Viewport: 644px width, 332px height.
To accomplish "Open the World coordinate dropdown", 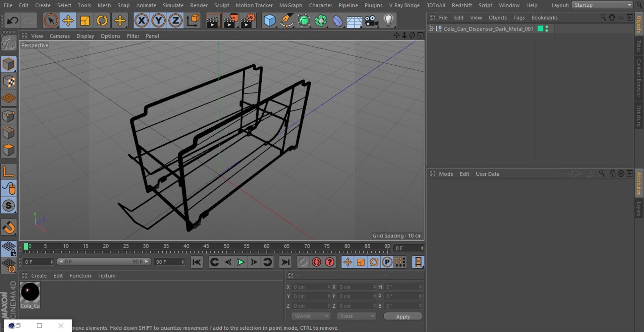I will click(311, 316).
